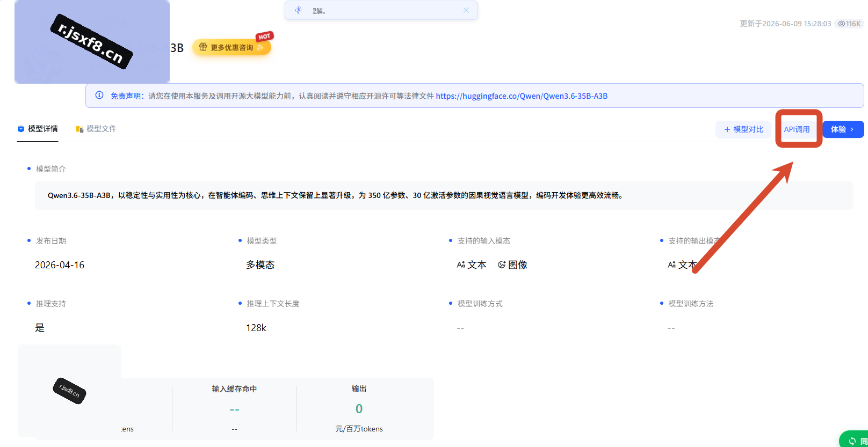
Task: Click the 模型类型 label
Action: tap(262, 241)
